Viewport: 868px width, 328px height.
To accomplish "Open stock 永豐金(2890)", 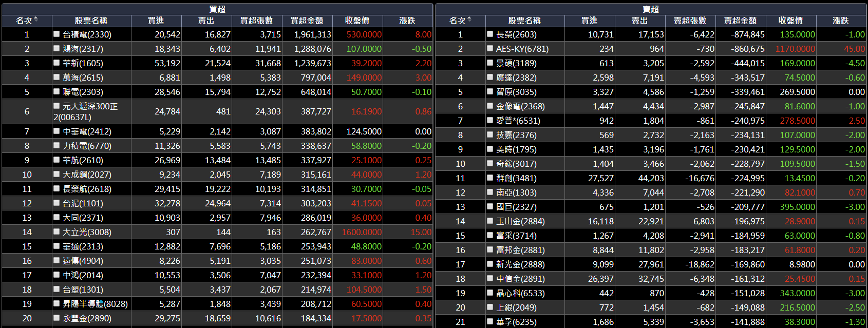I will pyautogui.click(x=87, y=318).
